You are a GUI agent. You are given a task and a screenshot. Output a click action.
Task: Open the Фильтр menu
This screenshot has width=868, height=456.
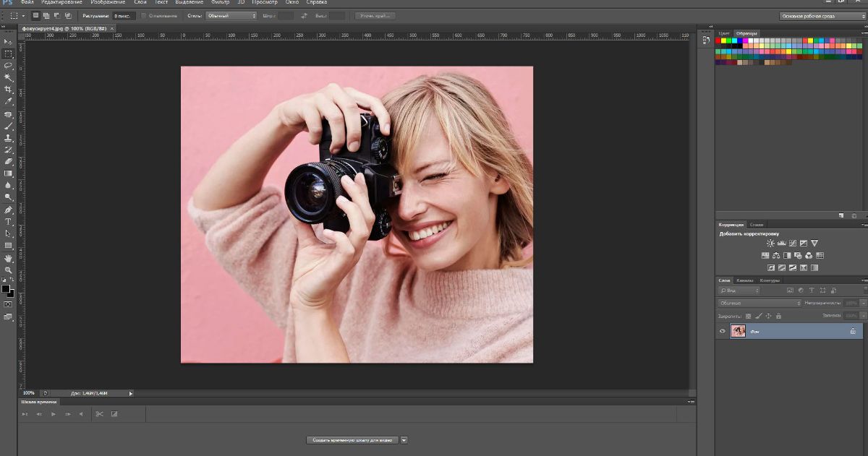pyautogui.click(x=220, y=2)
